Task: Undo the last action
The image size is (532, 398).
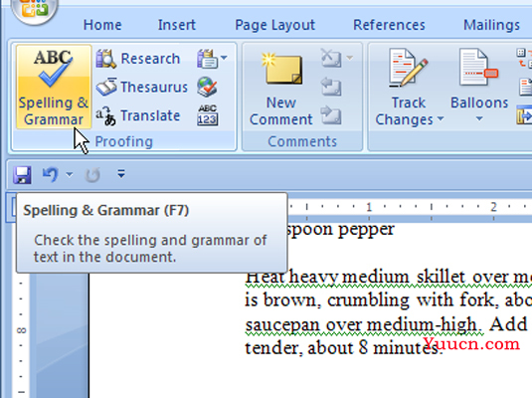Action: [x=51, y=174]
